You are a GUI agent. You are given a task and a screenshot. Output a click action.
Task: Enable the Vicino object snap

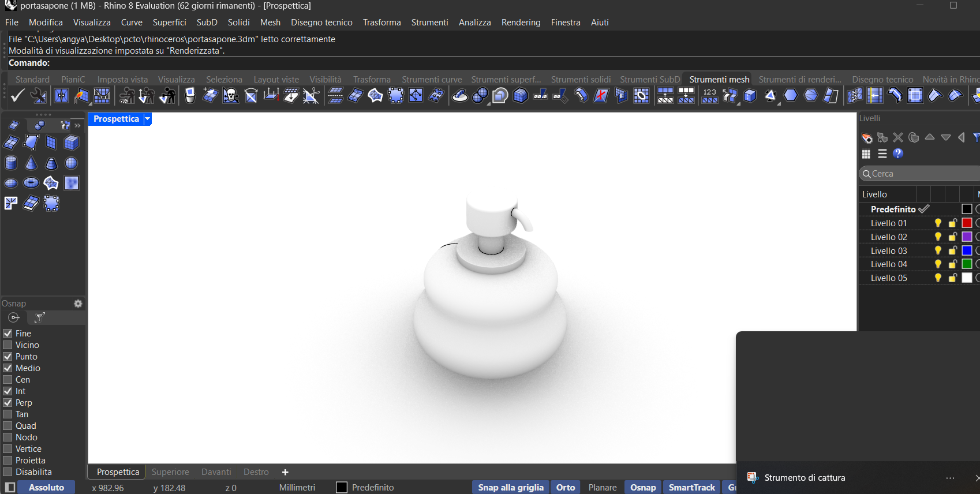pyautogui.click(x=8, y=345)
